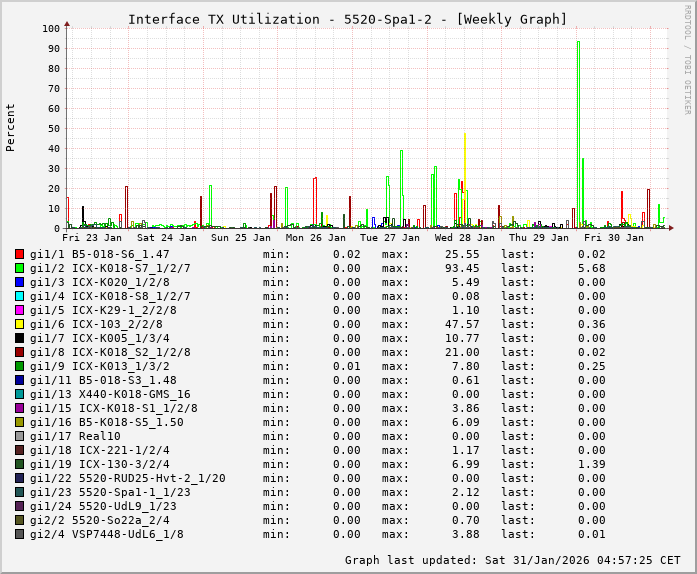
Task: Click the Wed 28 Jan date marker
Action: click(x=465, y=238)
